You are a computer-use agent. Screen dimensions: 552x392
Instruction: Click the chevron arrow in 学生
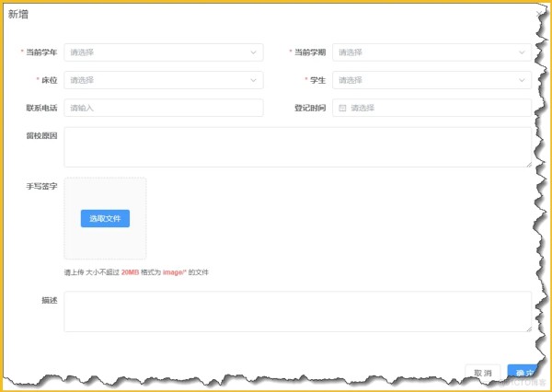pos(522,80)
